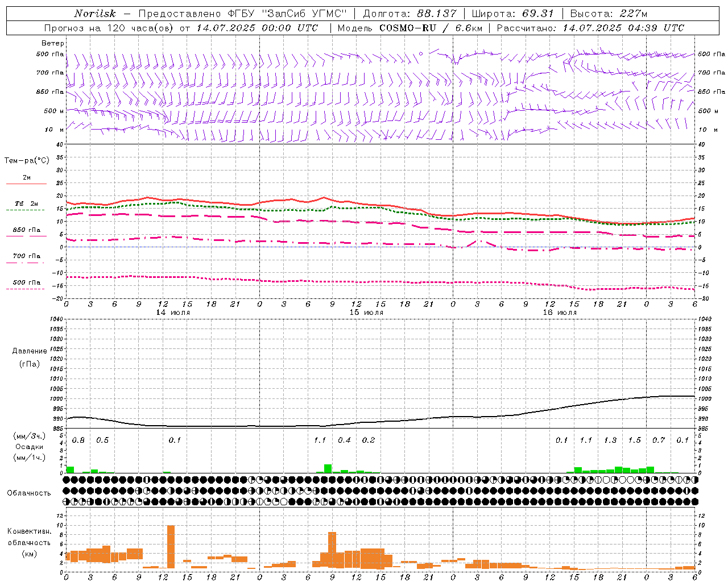Click the "Конвективн." convective cloud label
The height and width of the screenshot is (582, 728).
(29, 531)
